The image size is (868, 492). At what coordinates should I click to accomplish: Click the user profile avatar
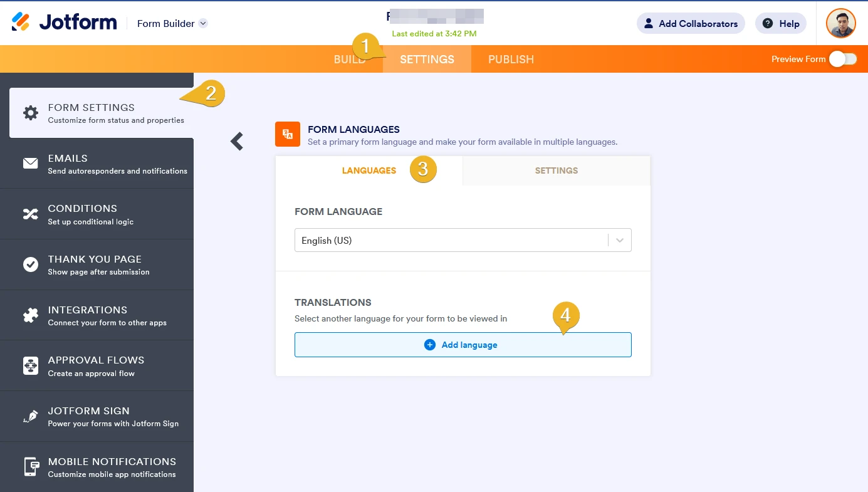[x=840, y=23]
